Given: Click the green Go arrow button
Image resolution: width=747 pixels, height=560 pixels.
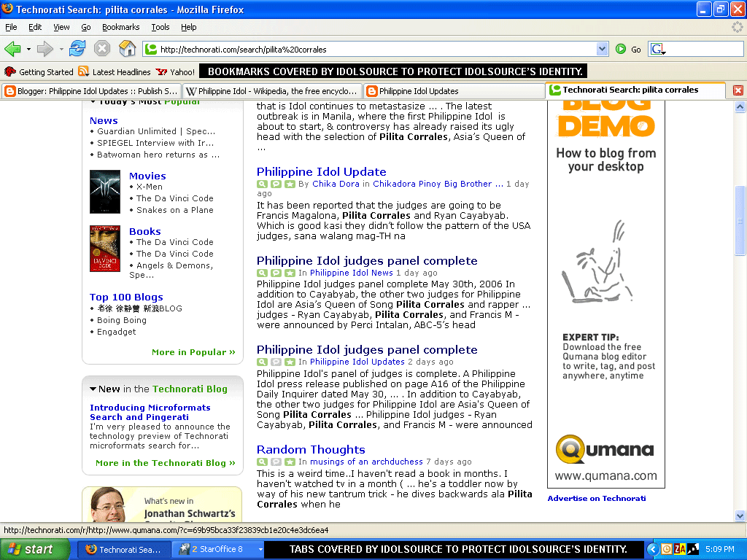Looking at the screenshot, I should tap(621, 49).
